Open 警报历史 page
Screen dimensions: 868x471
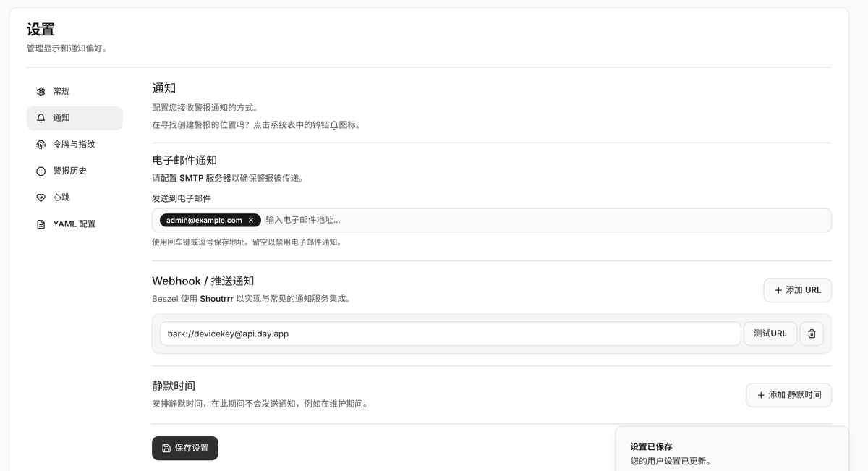tap(75, 171)
